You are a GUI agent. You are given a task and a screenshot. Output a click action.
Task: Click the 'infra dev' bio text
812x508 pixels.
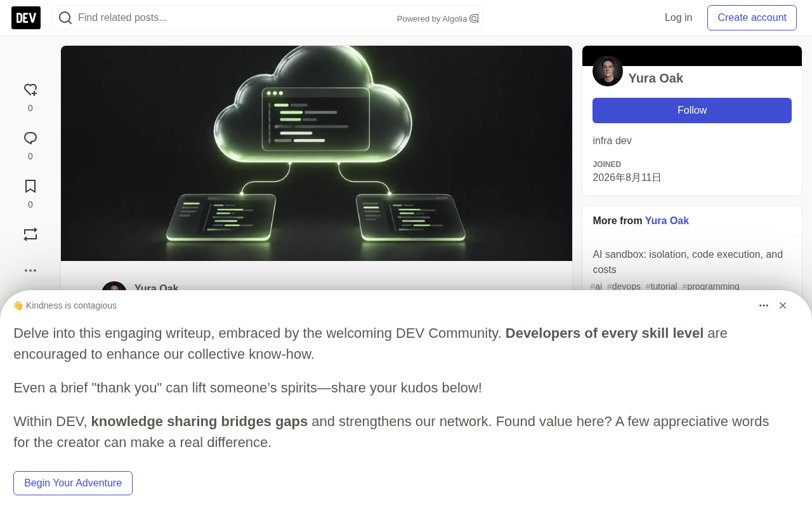[612, 141]
